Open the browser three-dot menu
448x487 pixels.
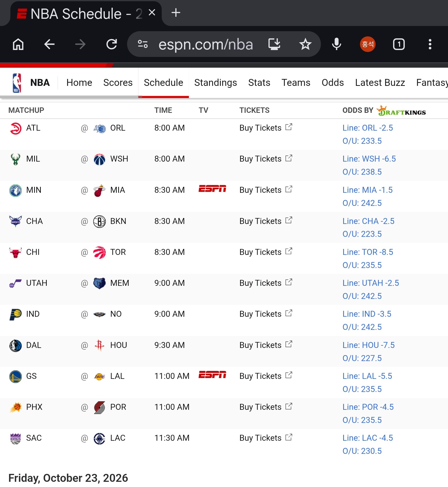coord(430,44)
